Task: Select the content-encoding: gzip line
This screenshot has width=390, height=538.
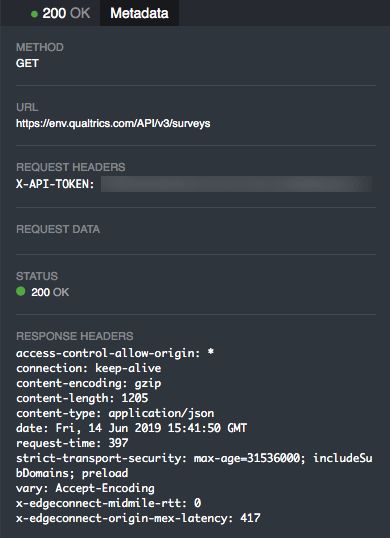Action: pyautogui.click(x=89, y=383)
